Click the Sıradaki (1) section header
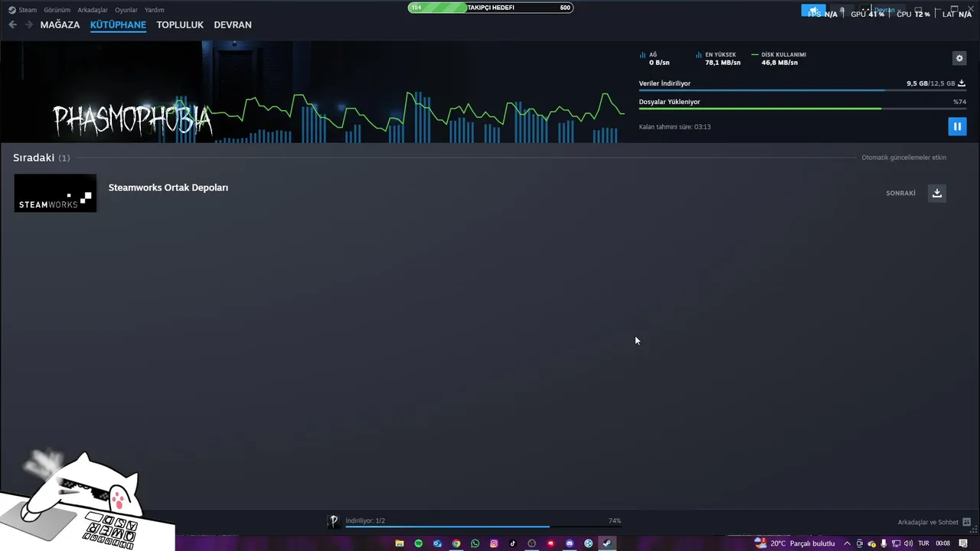Image resolution: width=980 pixels, height=551 pixels. [41, 158]
